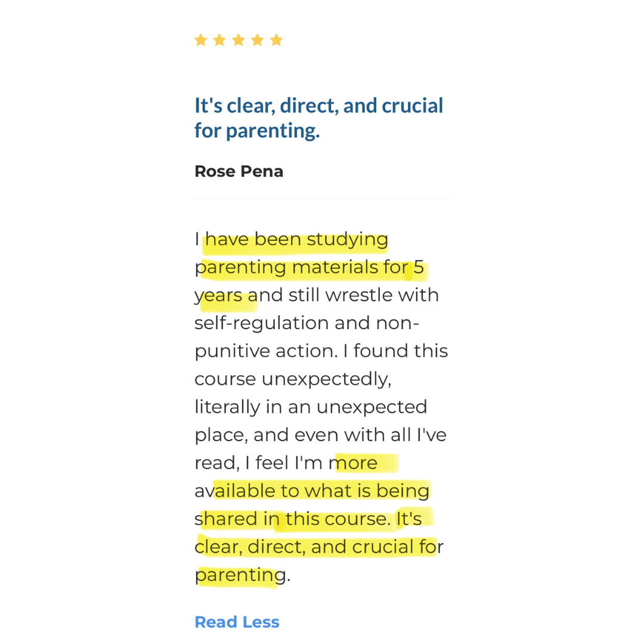Click 'literally in an unexpected' text line

(x=311, y=407)
